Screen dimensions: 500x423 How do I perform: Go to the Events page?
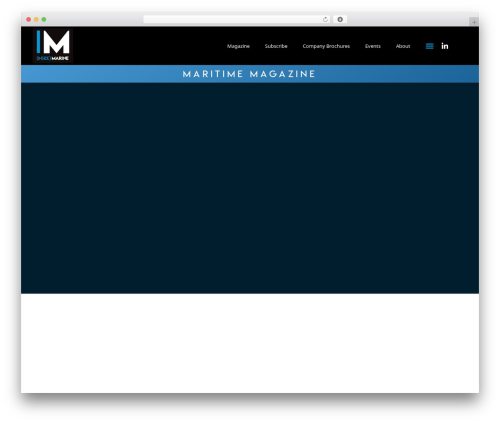373,46
